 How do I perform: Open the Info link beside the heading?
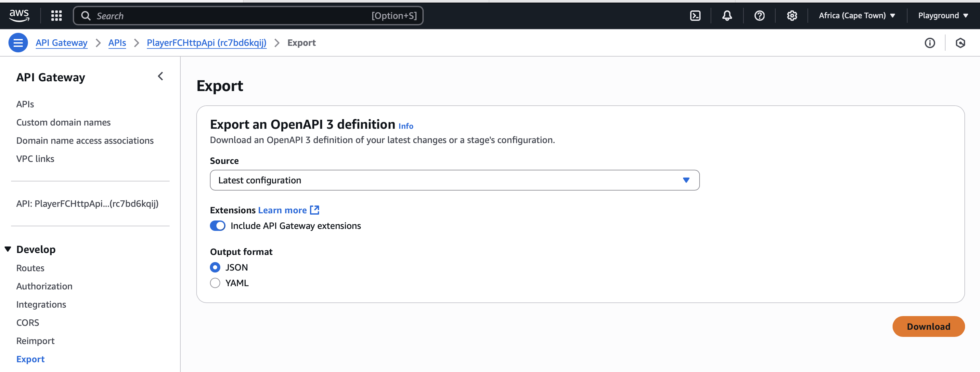tap(406, 126)
